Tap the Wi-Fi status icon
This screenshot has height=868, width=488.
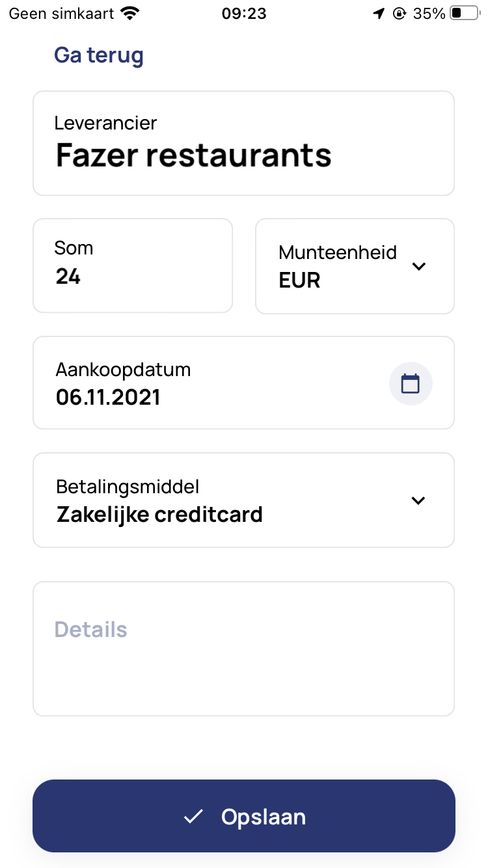131,13
